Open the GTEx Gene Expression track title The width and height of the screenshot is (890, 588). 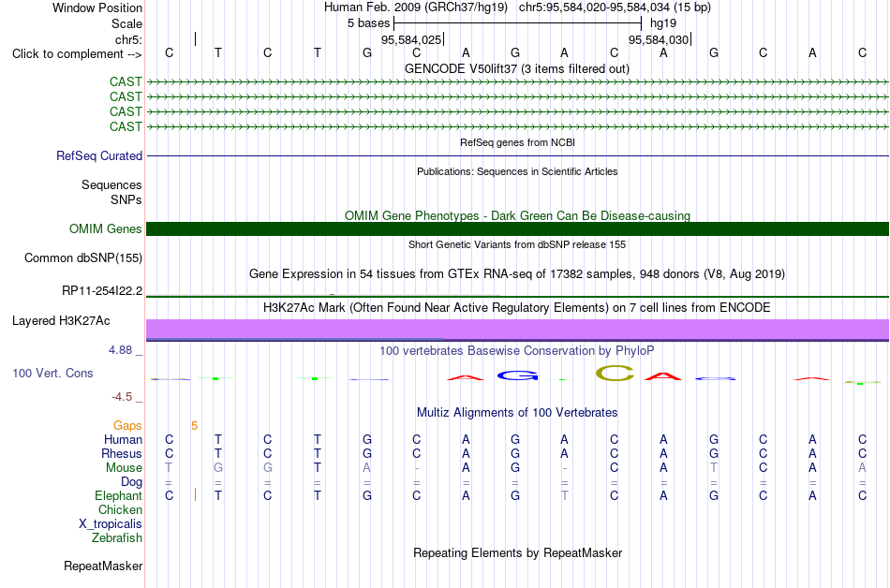point(517,274)
